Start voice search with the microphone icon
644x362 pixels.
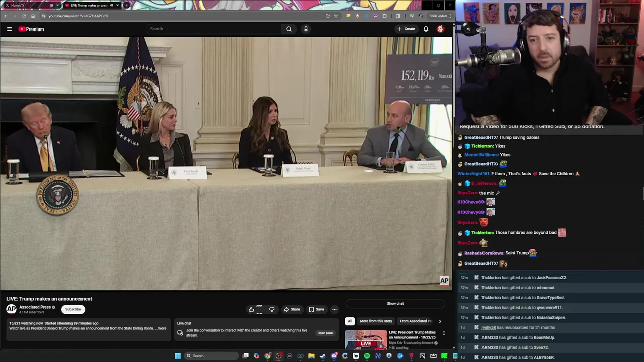(x=306, y=29)
